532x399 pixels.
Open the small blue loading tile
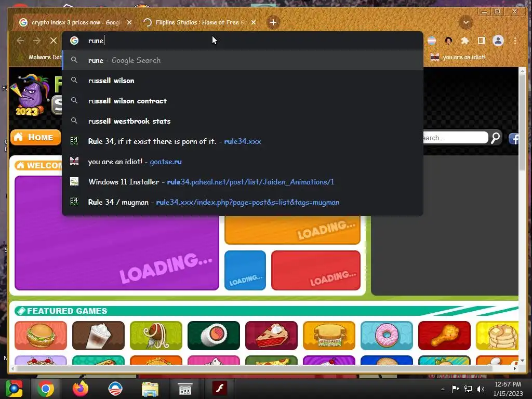[245, 270]
